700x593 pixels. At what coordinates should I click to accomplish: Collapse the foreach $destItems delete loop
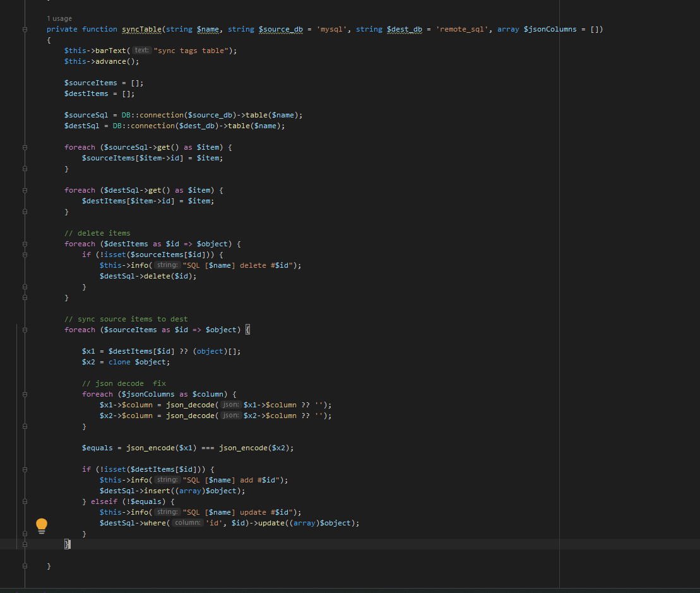(25, 244)
